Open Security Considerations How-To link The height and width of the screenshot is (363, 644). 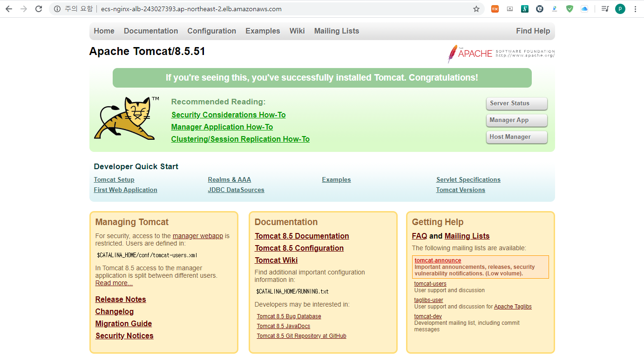228,115
